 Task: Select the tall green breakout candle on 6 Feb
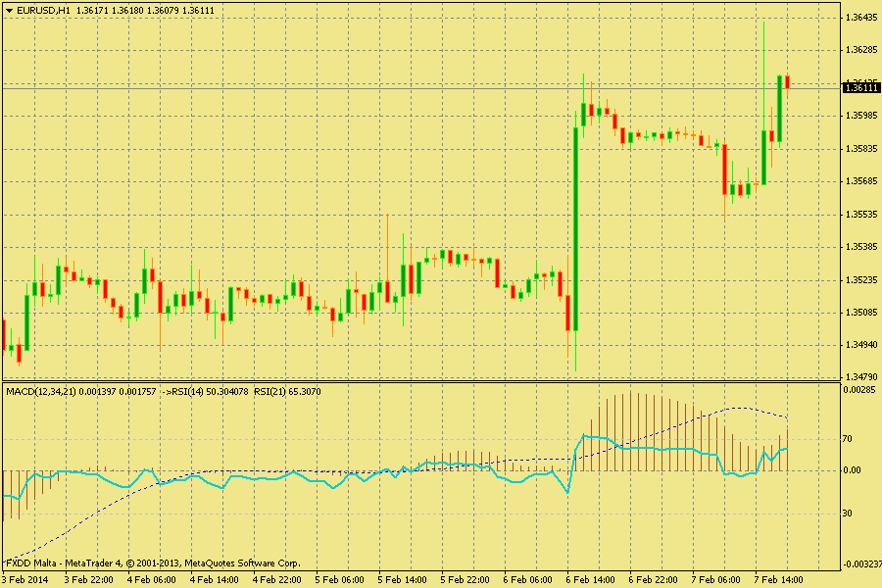click(x=575, y=227)
